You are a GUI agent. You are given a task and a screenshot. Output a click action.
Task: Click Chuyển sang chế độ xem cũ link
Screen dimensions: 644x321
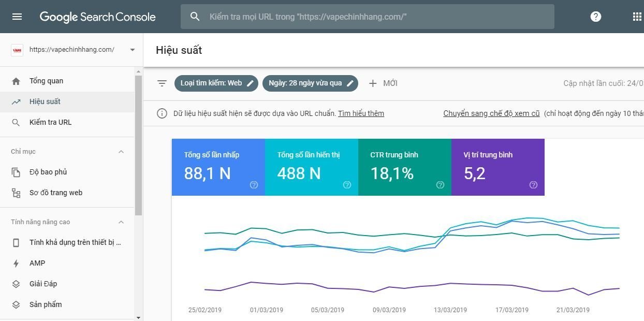tap(491, 113)
